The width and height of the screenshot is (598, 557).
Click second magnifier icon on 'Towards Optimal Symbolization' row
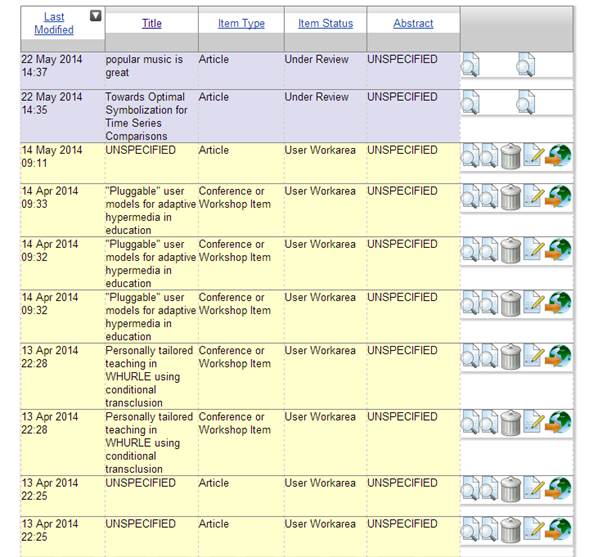tap(526, 102)
